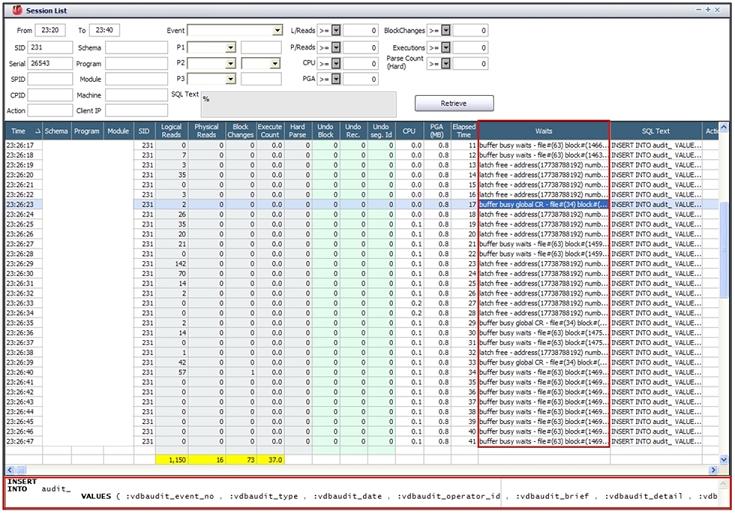The height and width of the screenshot is (514, 735).
Task: Click the horizontal scrollbar left arrow
Action: click(10, 469)
